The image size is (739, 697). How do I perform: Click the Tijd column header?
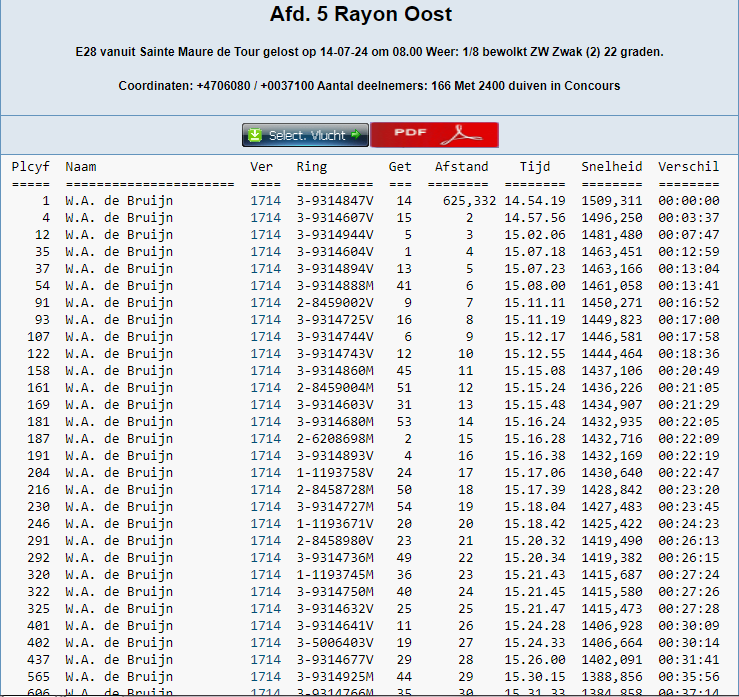[535, 167]
